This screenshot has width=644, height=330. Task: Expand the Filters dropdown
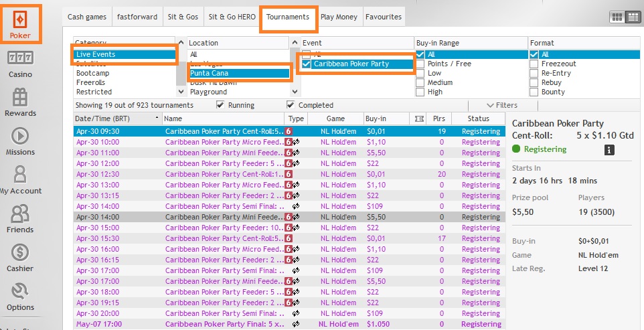pyautogui.click(x=502, y=105)
